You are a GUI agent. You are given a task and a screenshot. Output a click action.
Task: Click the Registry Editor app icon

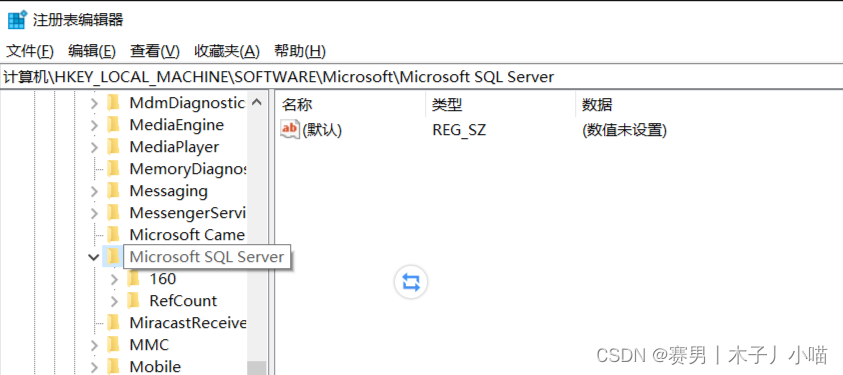(17, 20)
